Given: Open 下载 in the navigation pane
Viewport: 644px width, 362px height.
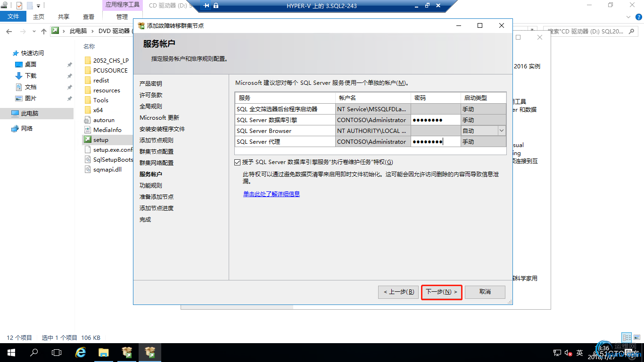Looking at the screenshot, I should [31, 76].
